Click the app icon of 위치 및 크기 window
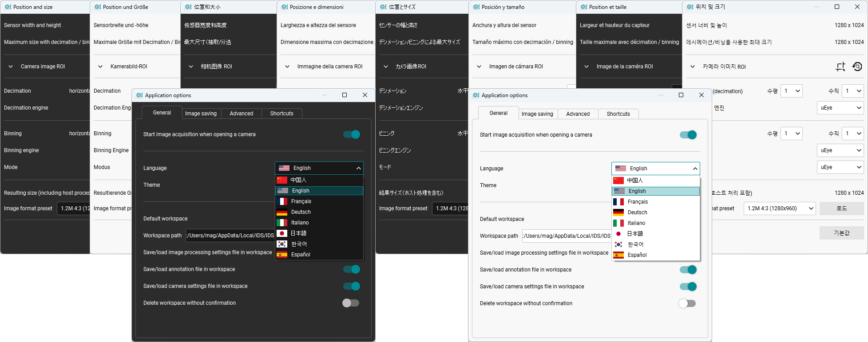868x342 pixels. click(690, 7)
